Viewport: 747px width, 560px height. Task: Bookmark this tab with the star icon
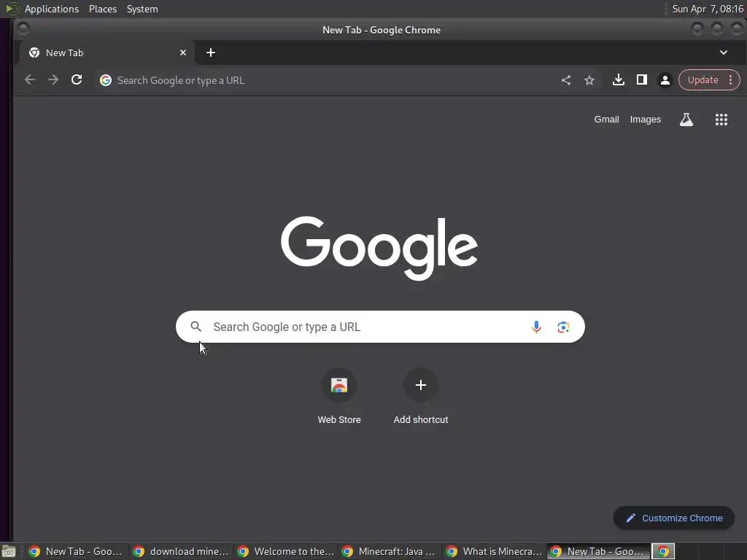coord(589,80)
